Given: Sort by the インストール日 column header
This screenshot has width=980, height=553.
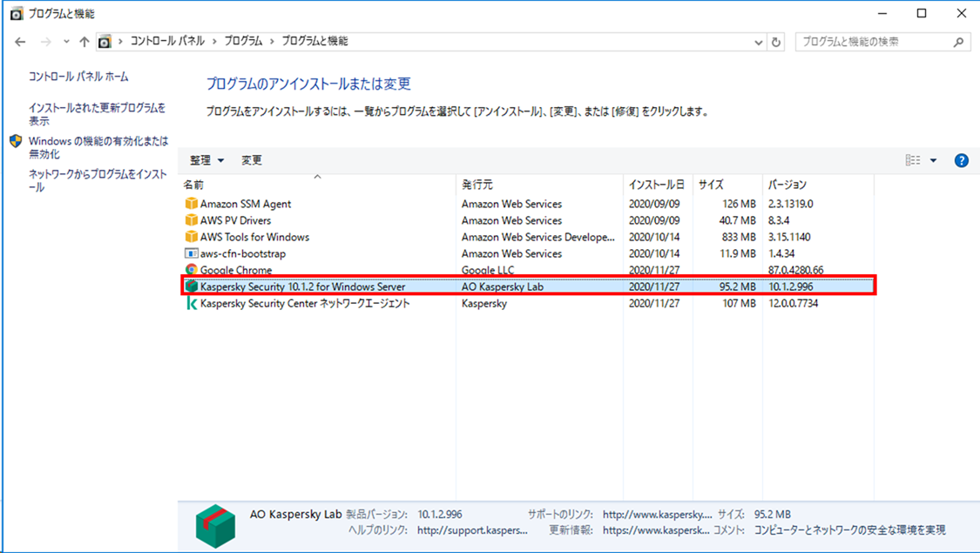Looking at the screenshot, I should [656, 185].
